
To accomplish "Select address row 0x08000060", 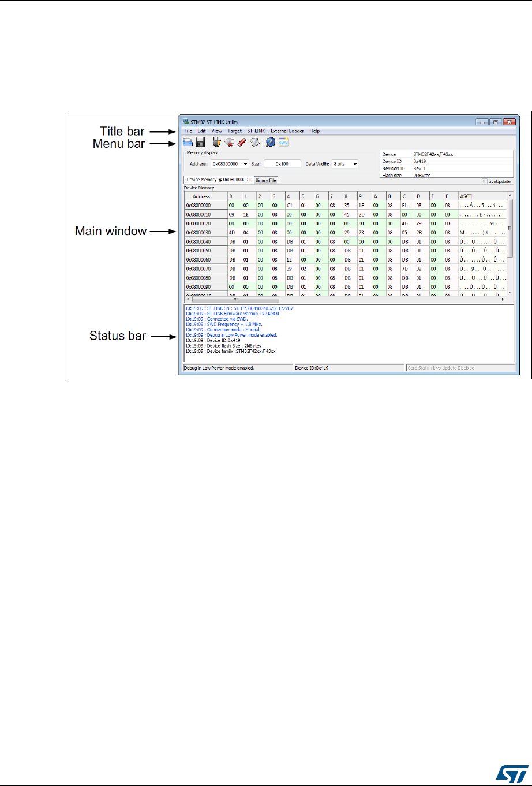I will point(205,260).
